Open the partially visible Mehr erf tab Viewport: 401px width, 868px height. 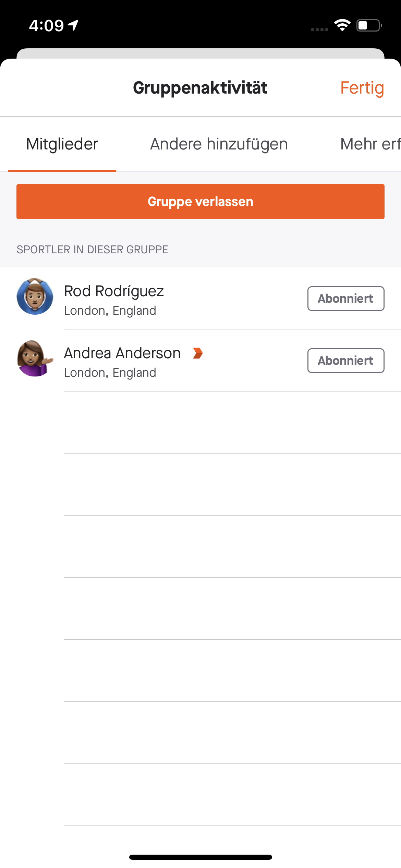pyautogui.click(x=370, y=144)
